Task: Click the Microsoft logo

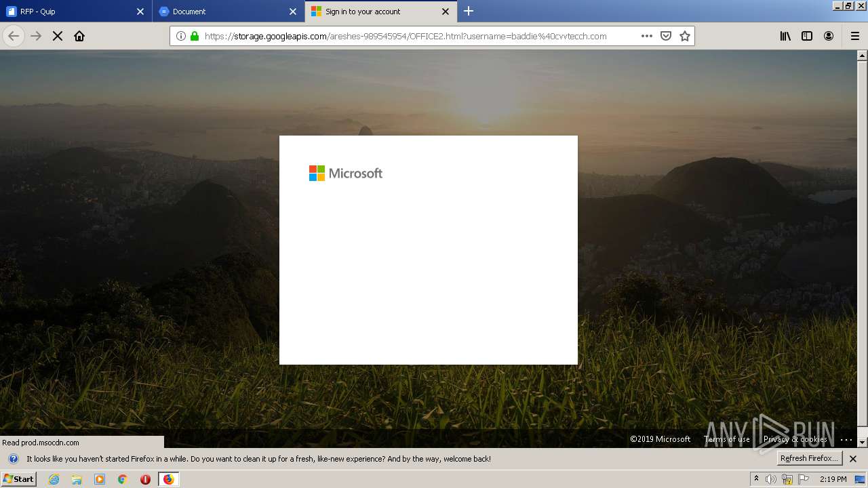Action: (x=346, y=174)
